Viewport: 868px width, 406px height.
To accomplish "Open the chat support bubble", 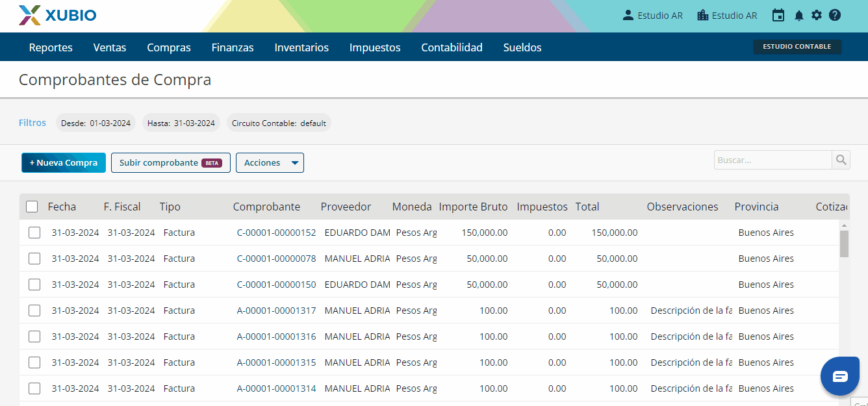I will [840, 376].
